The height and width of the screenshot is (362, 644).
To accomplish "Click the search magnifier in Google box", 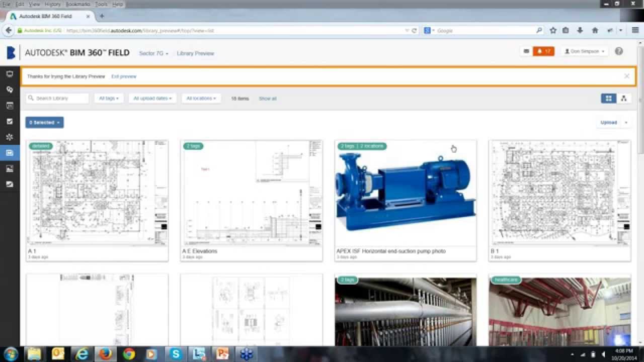I will click(539, 30).
